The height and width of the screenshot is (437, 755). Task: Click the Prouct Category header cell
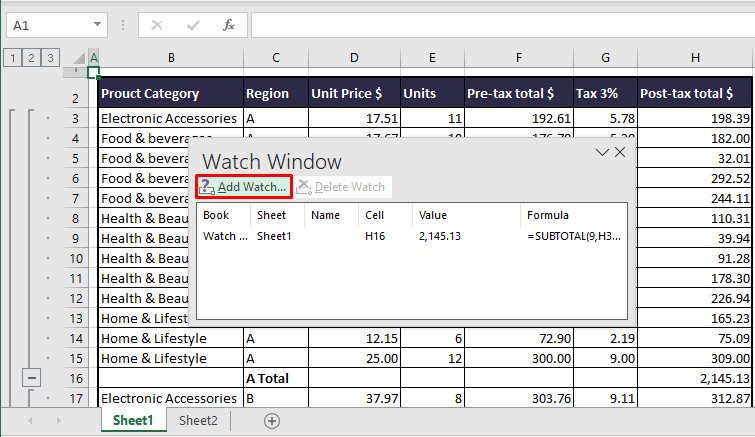click(x=171, y=93)
